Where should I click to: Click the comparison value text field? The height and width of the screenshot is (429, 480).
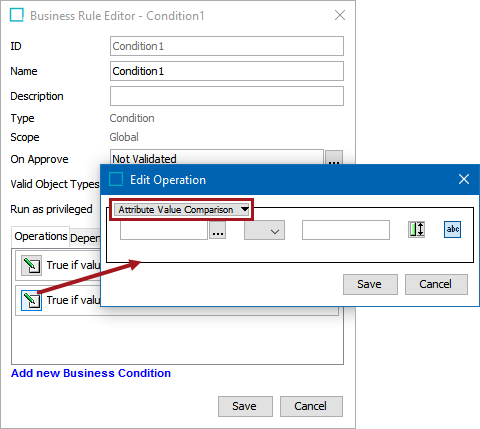click(x=346, y=230)
